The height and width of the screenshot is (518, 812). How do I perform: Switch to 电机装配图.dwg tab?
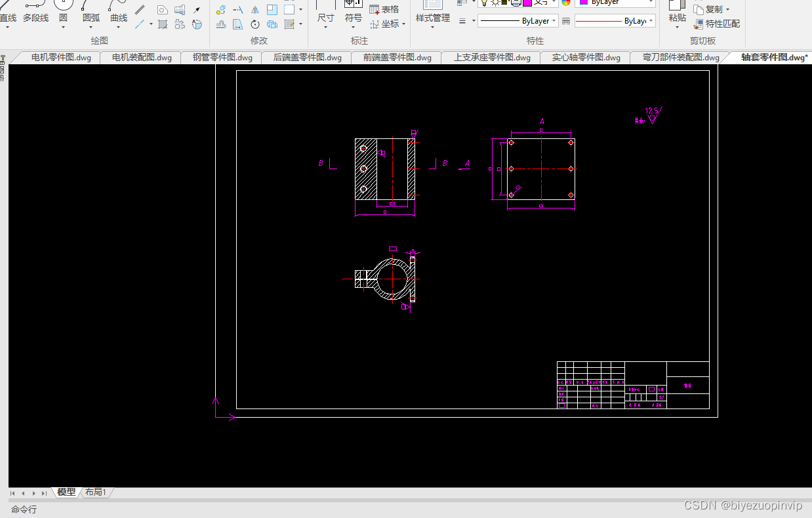click(x=142, y=58)
